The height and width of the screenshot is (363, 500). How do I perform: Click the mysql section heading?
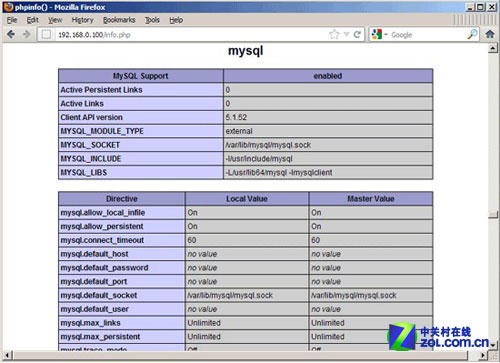tap(246, 51)
